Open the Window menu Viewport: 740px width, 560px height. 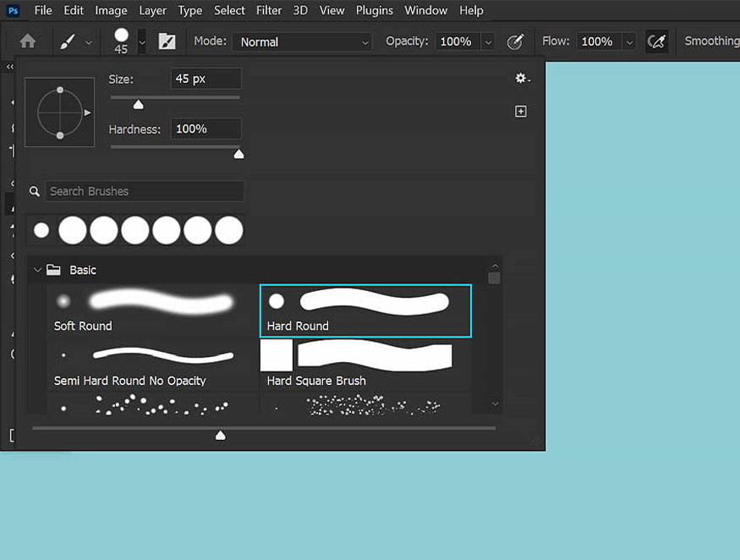pos(425,10)
